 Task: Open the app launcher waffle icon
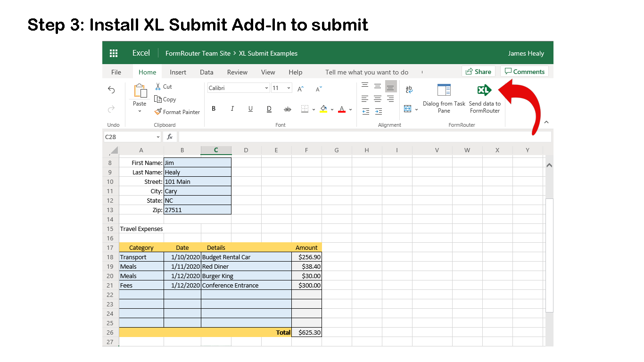tap(114, 53)
